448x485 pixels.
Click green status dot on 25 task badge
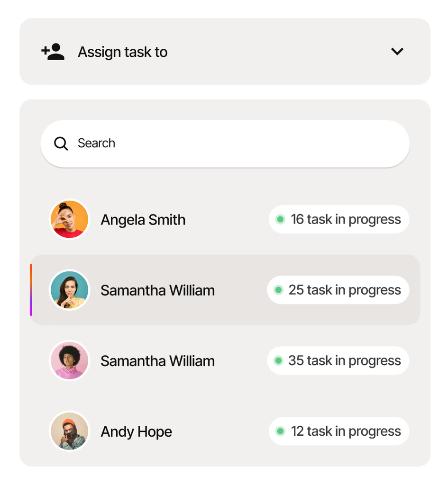278,290
